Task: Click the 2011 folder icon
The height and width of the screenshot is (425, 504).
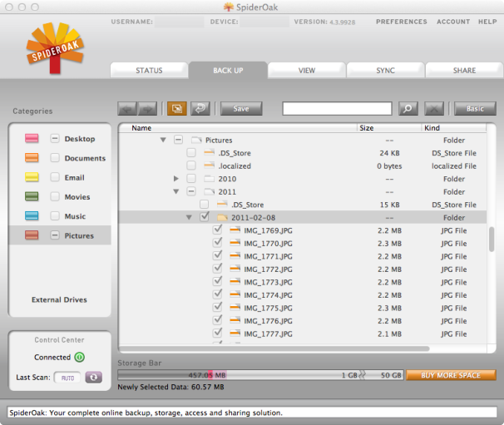Action: point(210,191)
